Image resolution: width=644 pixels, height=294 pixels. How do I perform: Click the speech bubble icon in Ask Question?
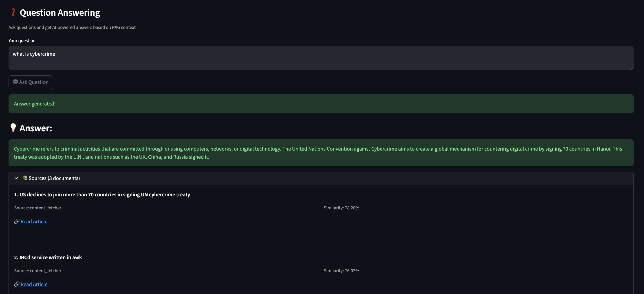[15, 82]
